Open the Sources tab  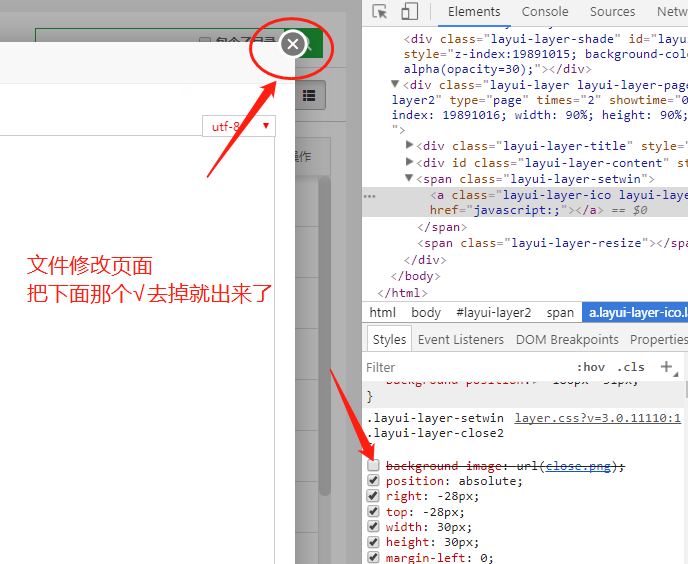click(612, 12)
